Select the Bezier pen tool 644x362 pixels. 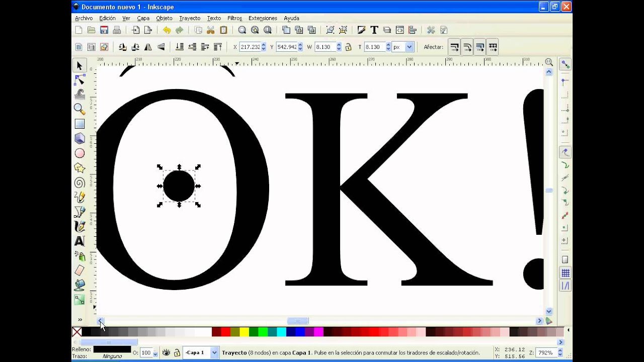79,212
